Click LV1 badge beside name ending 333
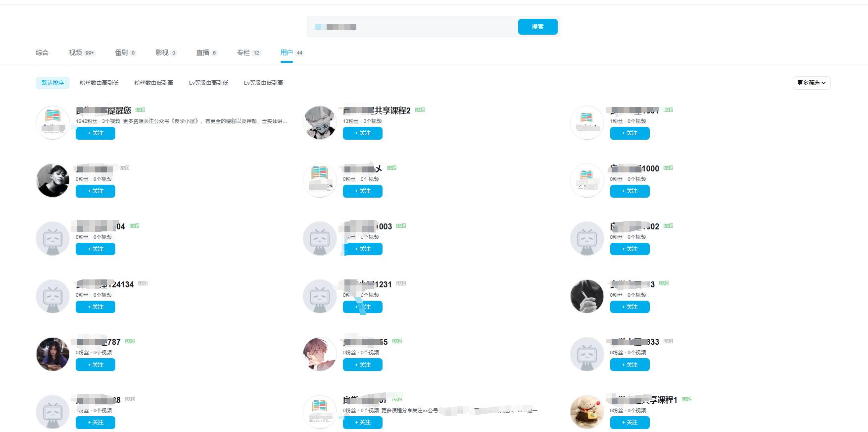Image resolution: width=868 pixels, height=432 pixels. tap(669, 341)
